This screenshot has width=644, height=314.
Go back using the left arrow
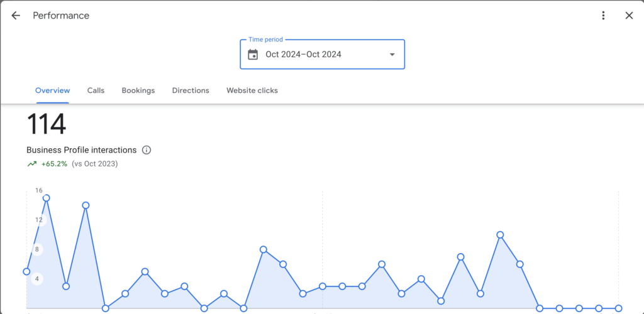[x=16, y=16]
